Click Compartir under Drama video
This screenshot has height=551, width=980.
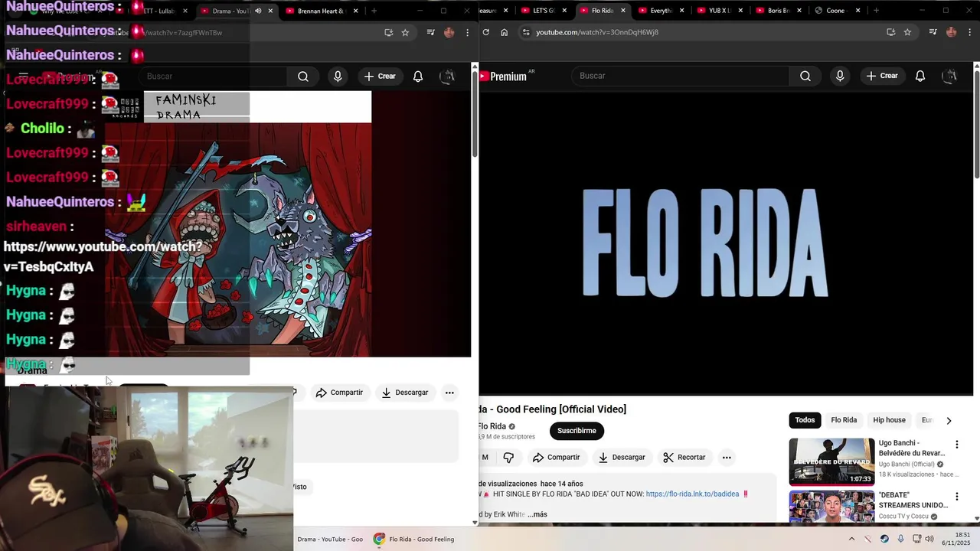click(338, 393)
